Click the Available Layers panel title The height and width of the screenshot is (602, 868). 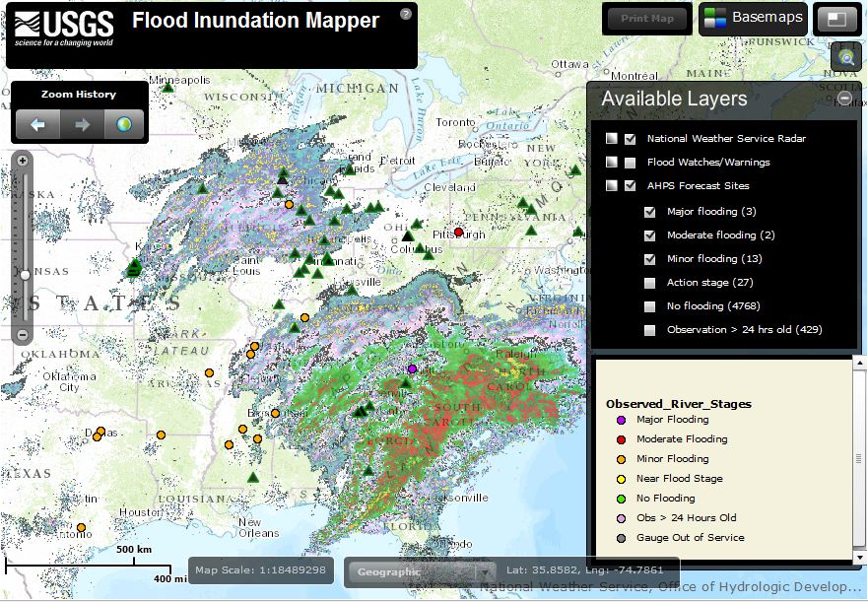click(x=674, y=99)
